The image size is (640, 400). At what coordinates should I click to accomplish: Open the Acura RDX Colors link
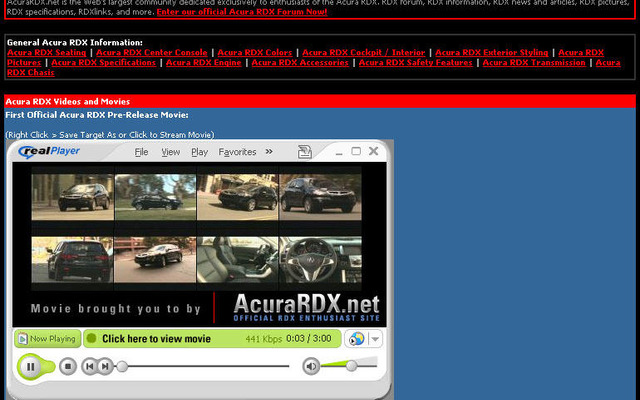click(255, 53)
